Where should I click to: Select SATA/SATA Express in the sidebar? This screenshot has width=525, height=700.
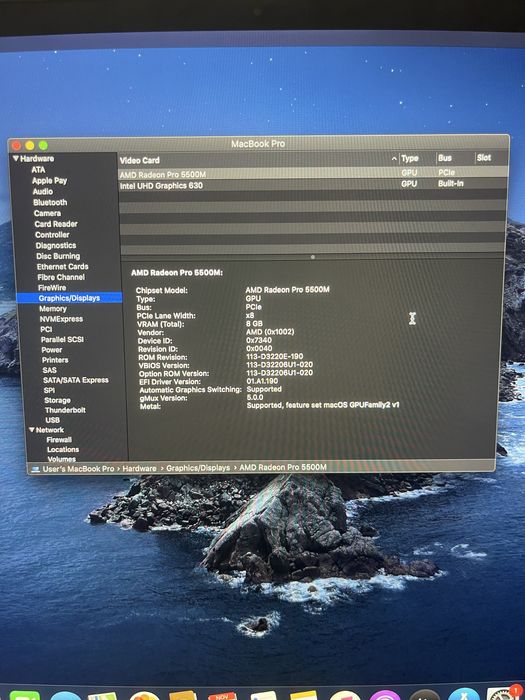75,380
